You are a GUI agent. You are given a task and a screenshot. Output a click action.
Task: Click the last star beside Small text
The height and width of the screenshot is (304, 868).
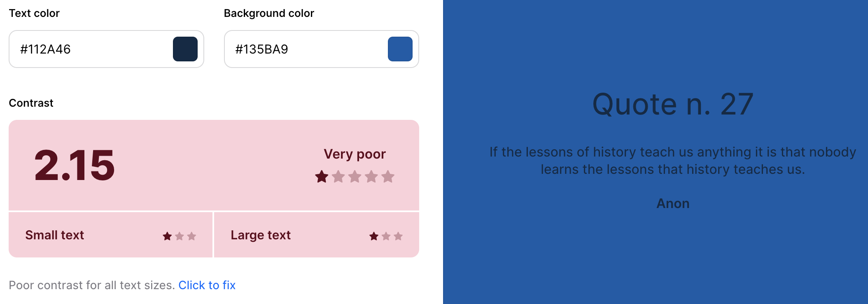click(x=191, y=236)
